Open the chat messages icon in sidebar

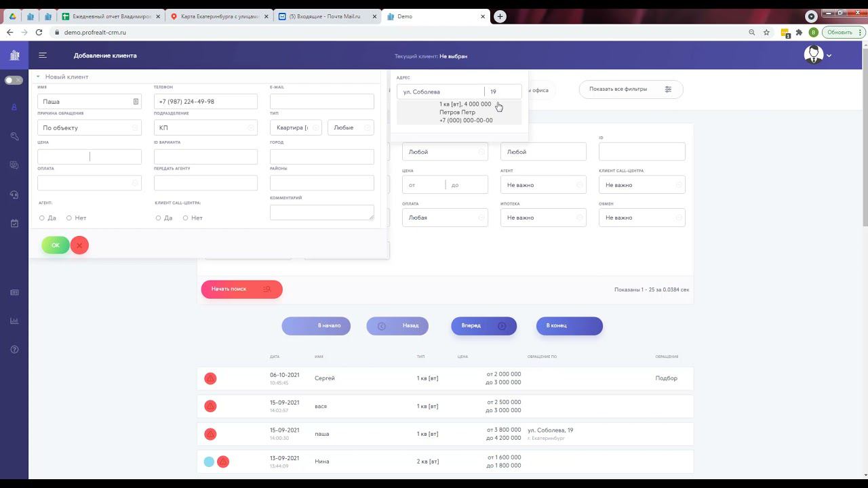14,165
